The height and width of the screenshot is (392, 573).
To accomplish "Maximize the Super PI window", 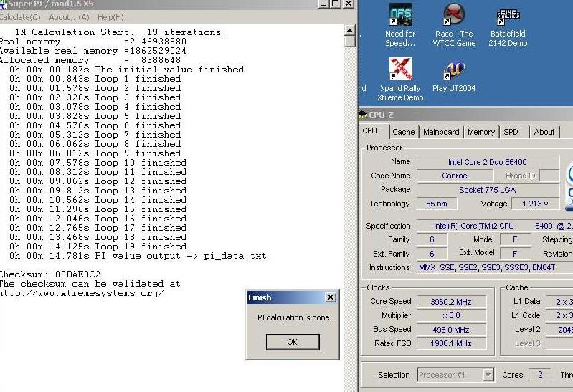I will pyautogui.click(x=335, y=4).
